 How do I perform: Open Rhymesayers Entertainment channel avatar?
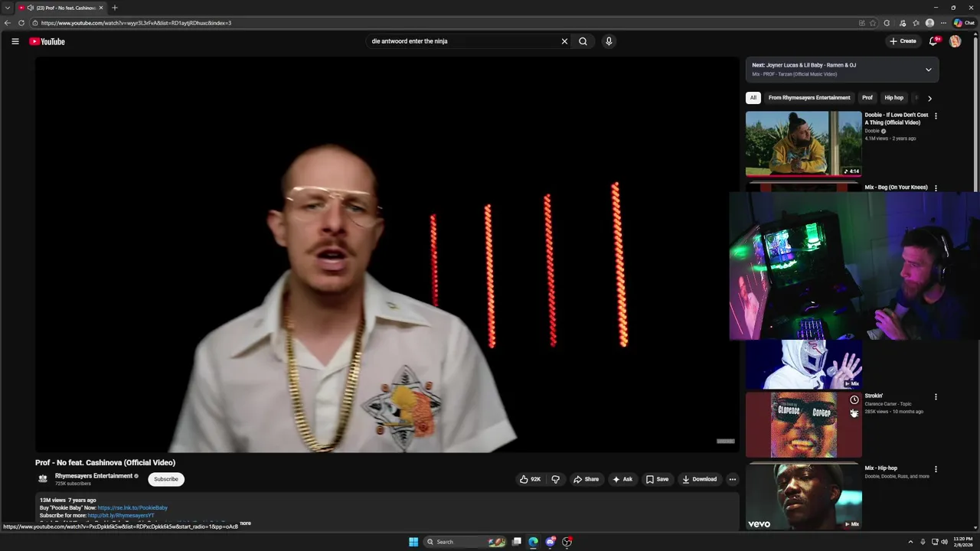43,479
